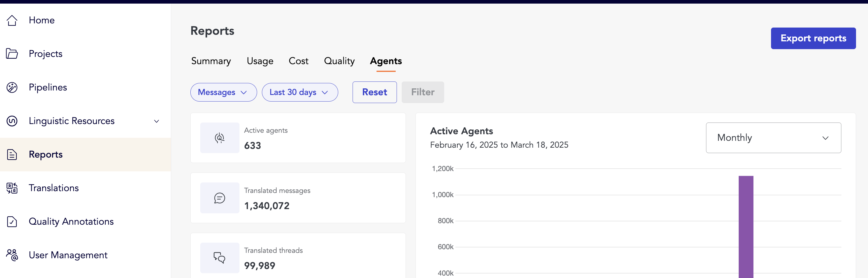Click the Export reports button

(813, 38)
